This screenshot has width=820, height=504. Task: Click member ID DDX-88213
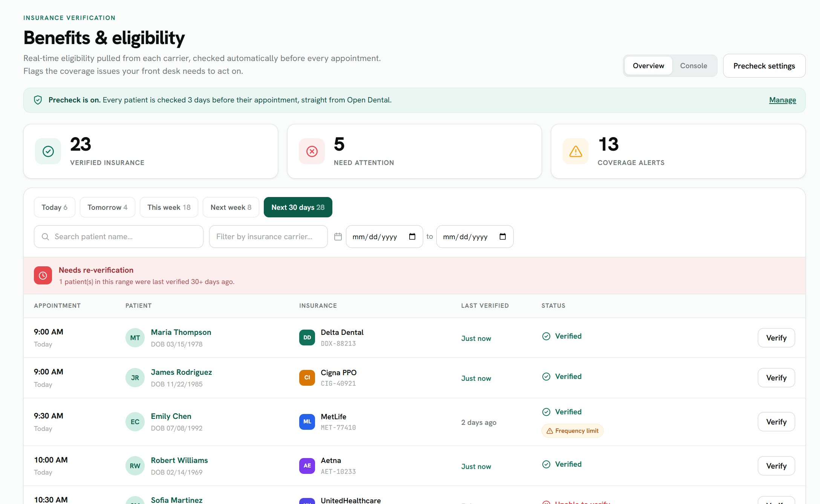point(338,344)
